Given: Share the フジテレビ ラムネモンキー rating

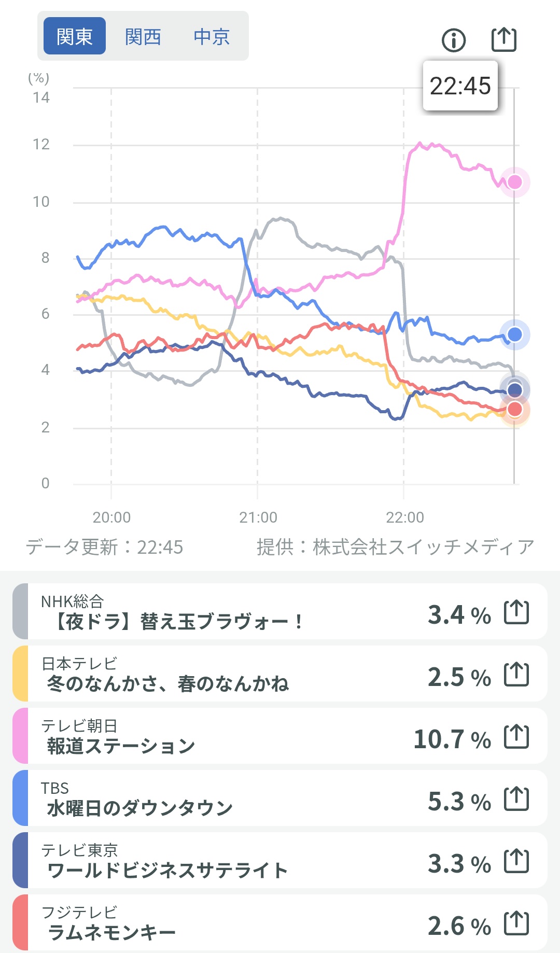Looking at the screenshot, I should [516, 923].
